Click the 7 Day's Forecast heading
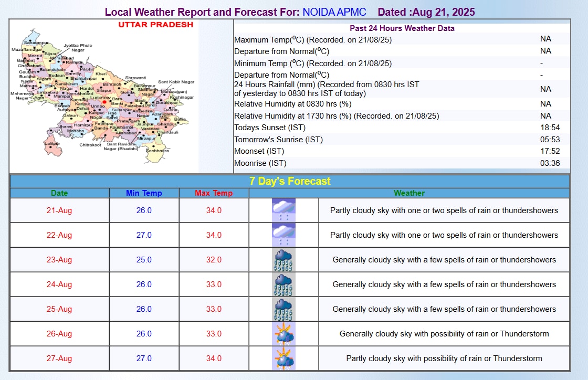588x380 pixels. point(290,181)
